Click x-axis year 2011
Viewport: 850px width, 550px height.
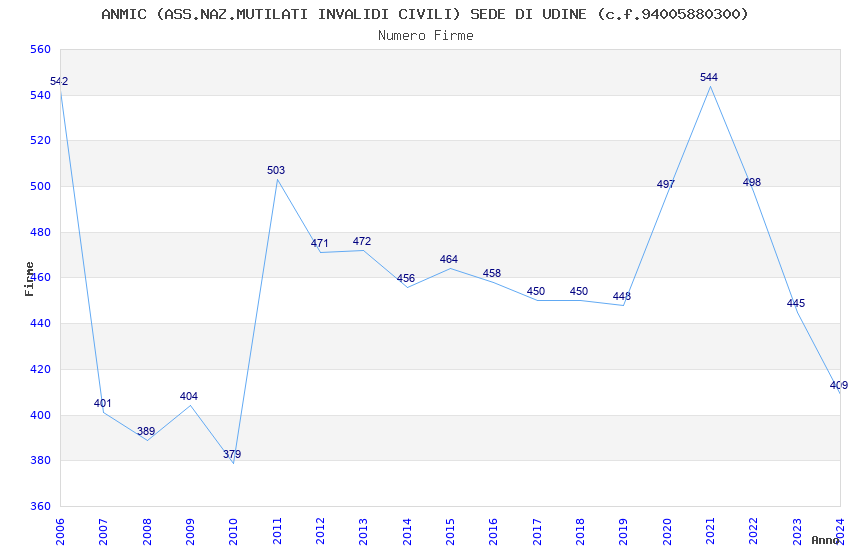276,531
